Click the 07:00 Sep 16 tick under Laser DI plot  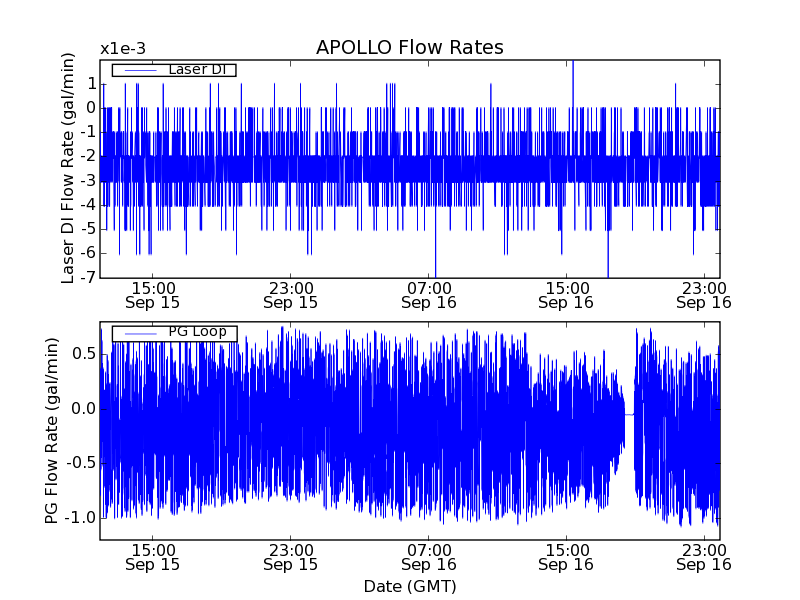429,295
